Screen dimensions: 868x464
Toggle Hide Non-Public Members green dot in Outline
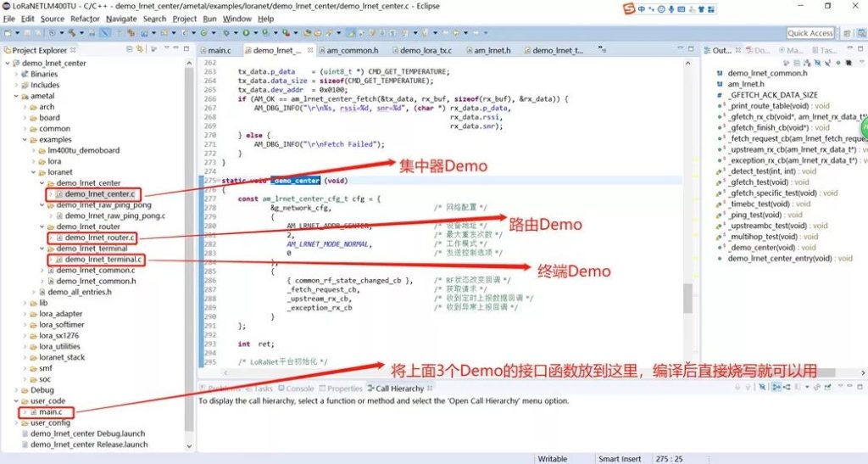[838, 63]
